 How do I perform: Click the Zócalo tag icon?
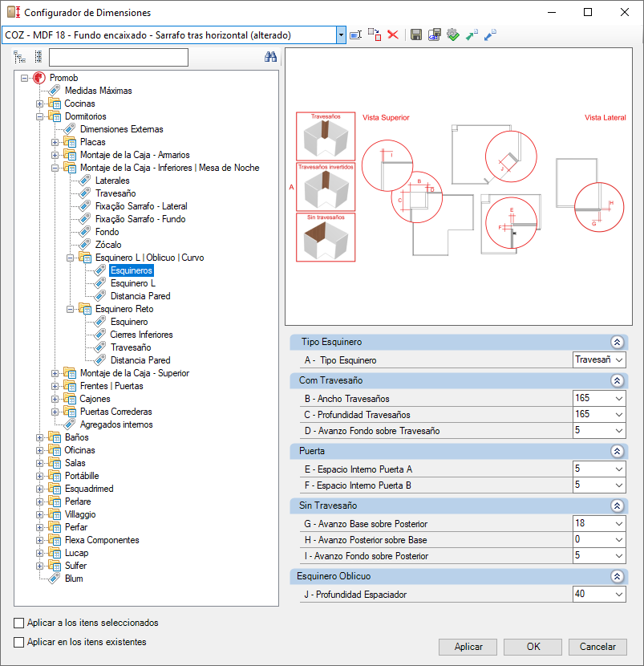point(85,245)
